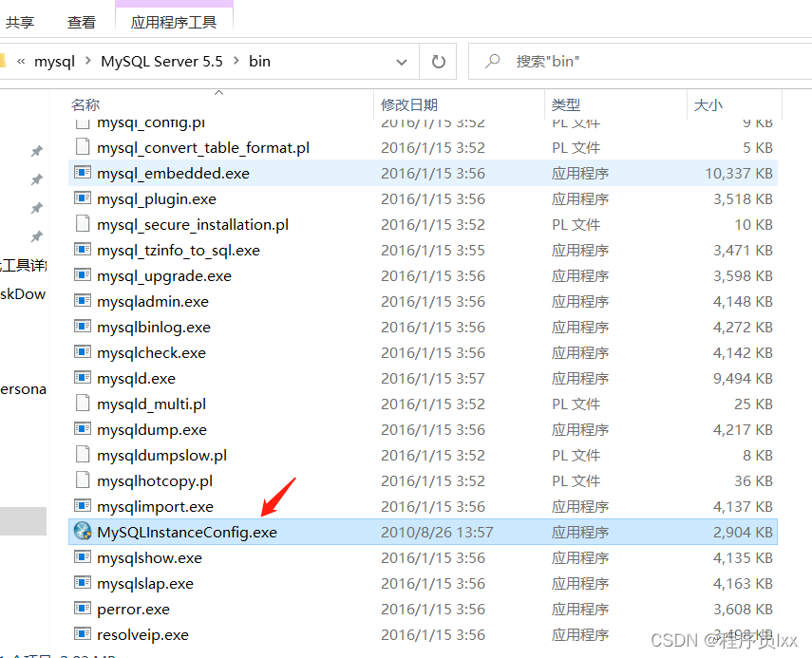Sort files by 大小 column header
The image size is (812, 658).
pos(708,105)
